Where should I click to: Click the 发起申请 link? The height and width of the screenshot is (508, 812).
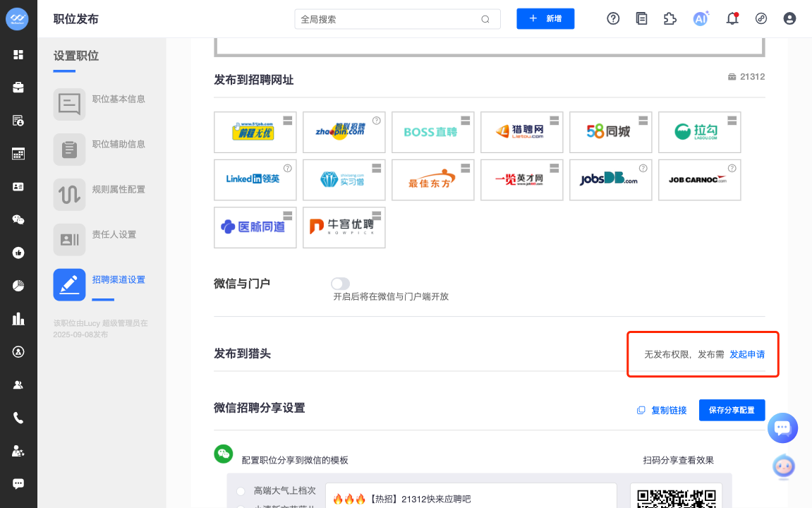pyautogui.click(x=747, y=354)
